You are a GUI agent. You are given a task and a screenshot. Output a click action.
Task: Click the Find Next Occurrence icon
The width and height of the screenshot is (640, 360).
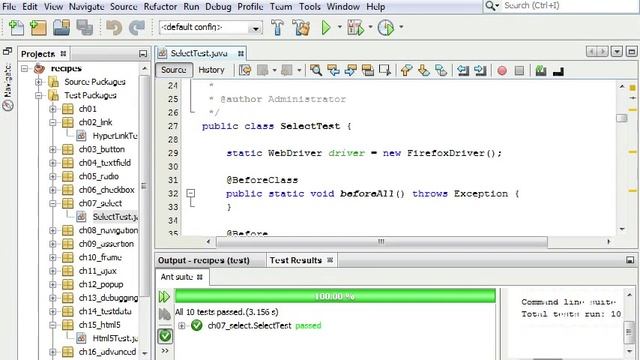click(x=351, y=71)
